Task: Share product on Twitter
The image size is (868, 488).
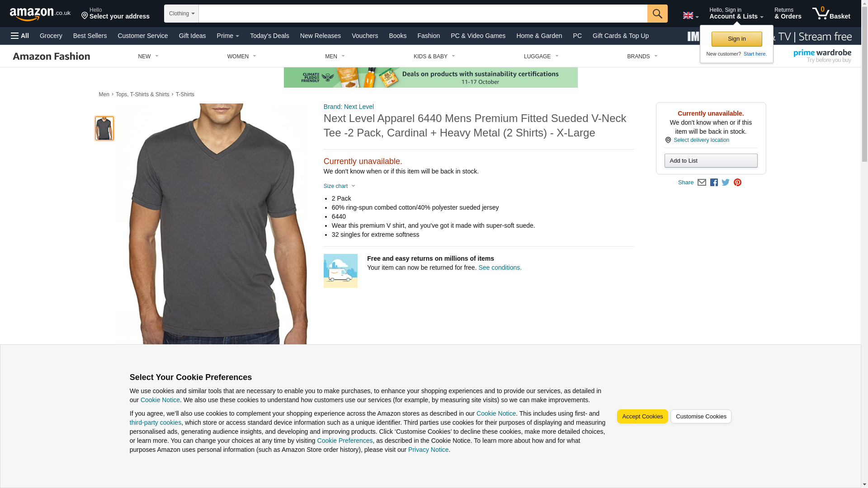Action: [x=726, y=183]
